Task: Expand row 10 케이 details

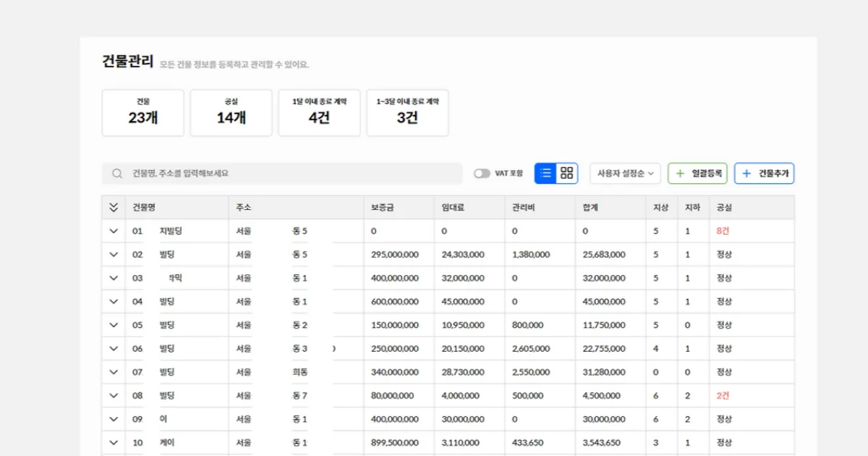Action: (x=113, y=442)
